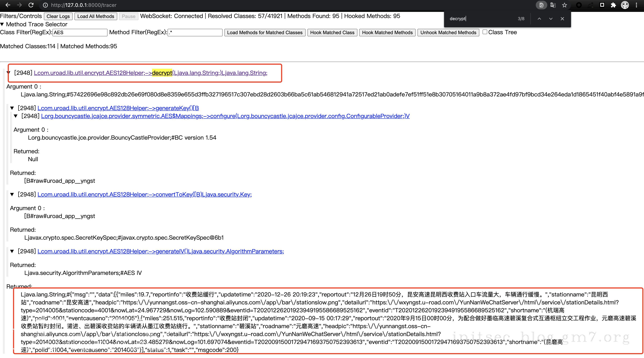644x358 pixels.
Task: Open the extensions puzzle-piece icon
Action: point(613,5)
